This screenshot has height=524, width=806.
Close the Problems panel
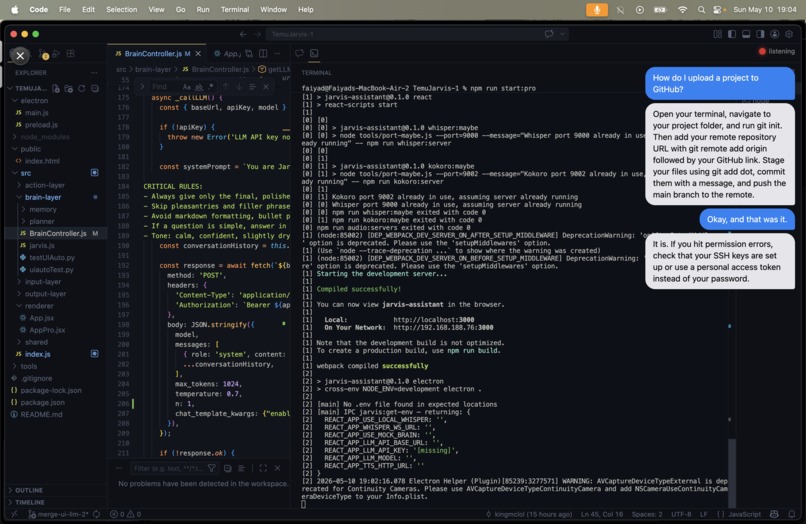[x=277, y=468]
